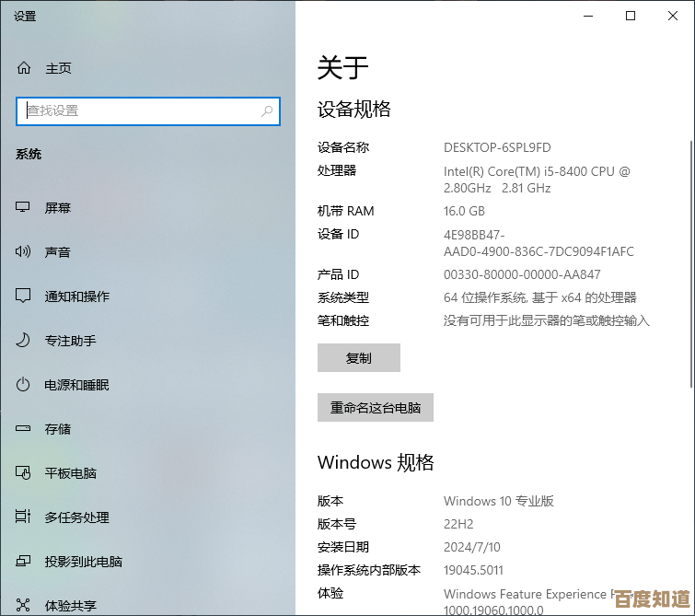The height and width of the screenshot is (616, 695).
Task: Click the 设备规格 heading
Action: click(x=353, y=109)
